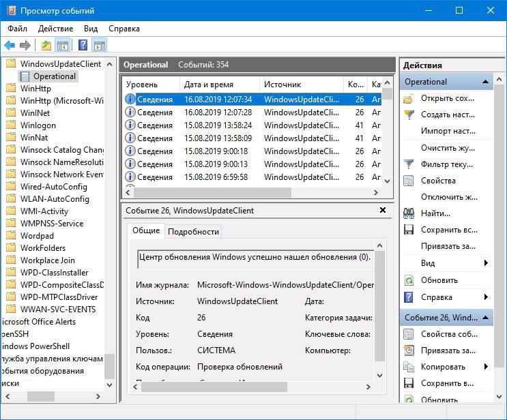This screenshot has height=420, width=507.
Task: Click info icon of event 16.08.2019 12:07:28
Action: click(x=130, y=112)
